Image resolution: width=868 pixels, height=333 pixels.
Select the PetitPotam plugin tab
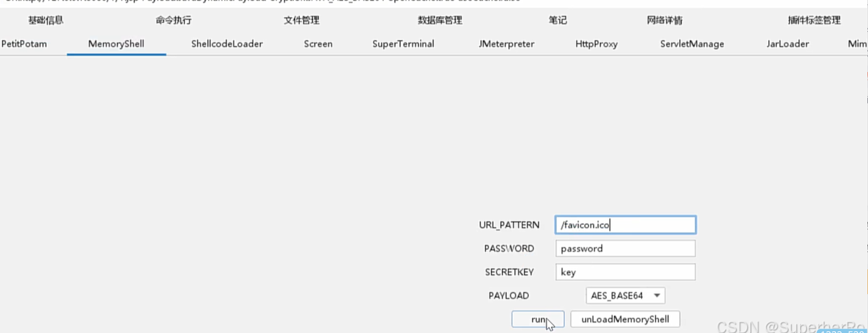[x=24, y=44]
